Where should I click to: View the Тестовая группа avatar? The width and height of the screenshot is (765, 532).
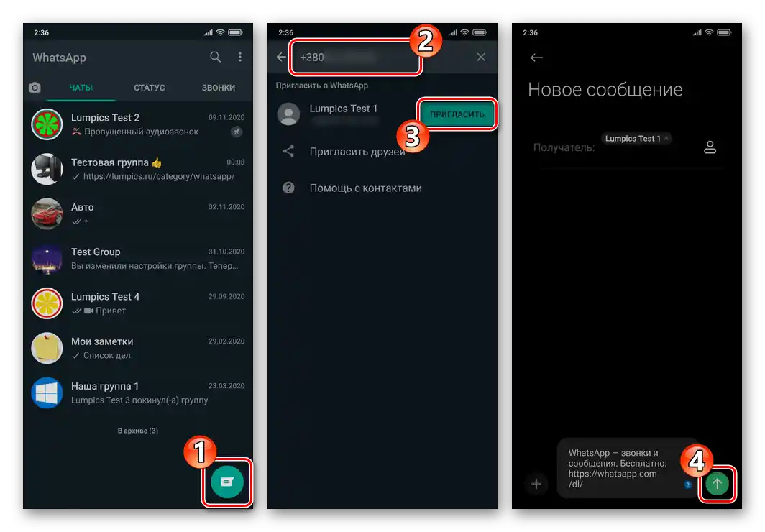point(47,169)
